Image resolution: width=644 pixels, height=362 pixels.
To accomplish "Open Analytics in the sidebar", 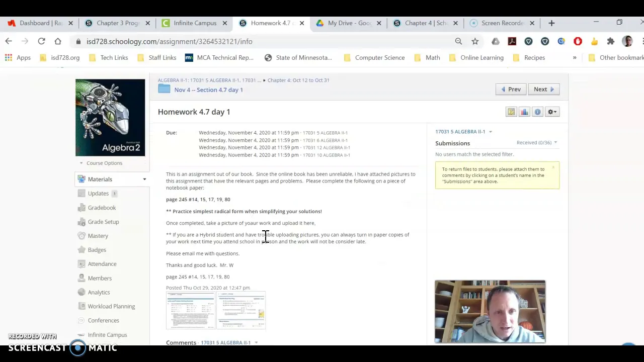I will coord(99,292).
